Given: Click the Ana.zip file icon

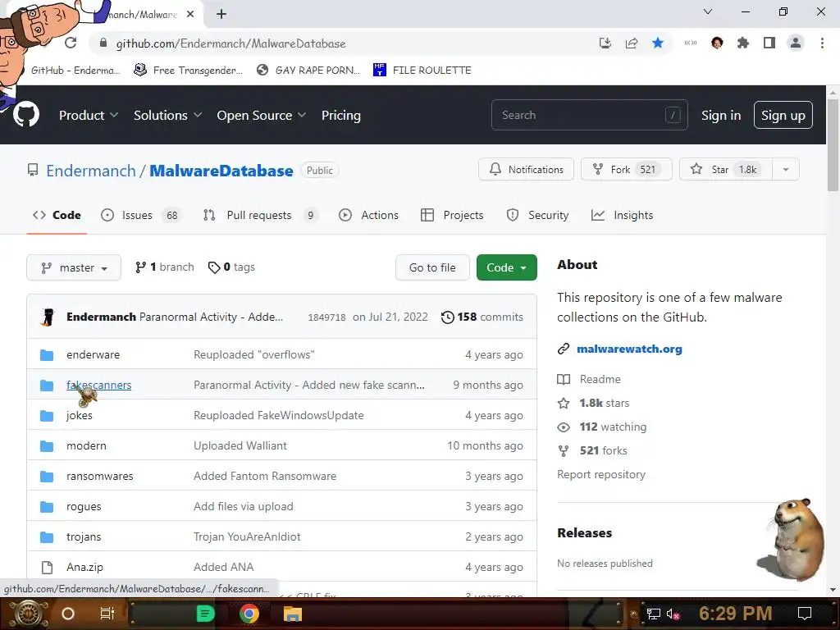Looking at the screenshot, I should 47,567.
